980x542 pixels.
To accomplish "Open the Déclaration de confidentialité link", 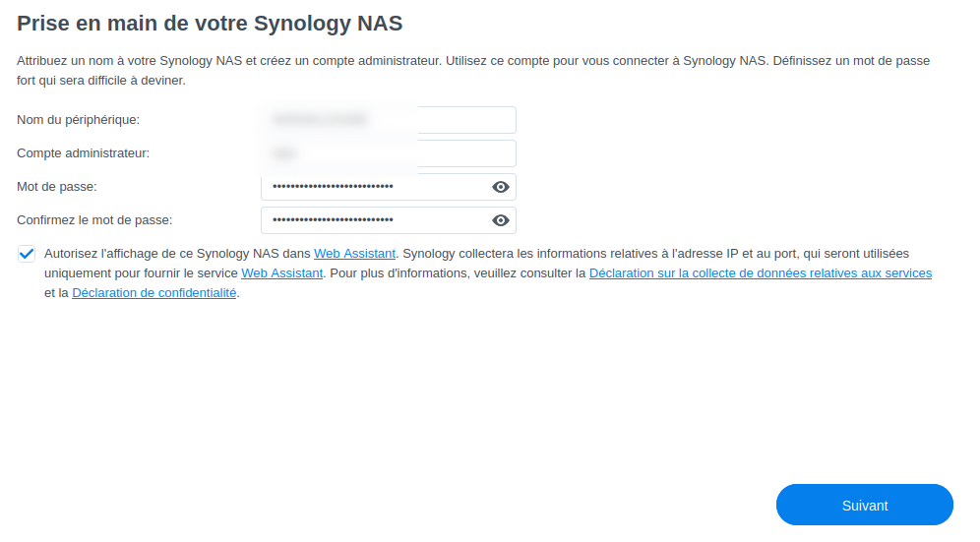I will tap(153, 293).
